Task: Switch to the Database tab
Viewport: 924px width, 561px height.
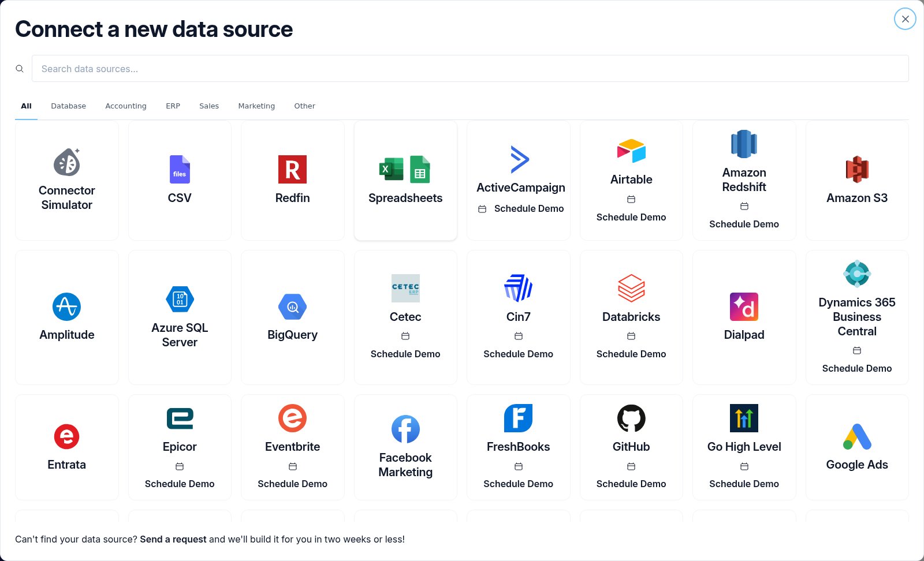Action: [x=68, y=106]
